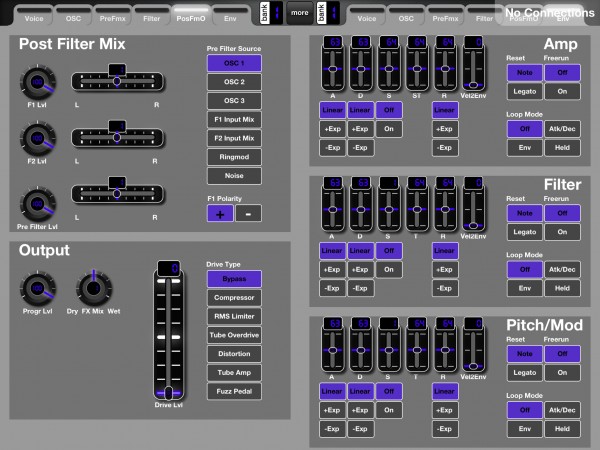Select OSC 2 as Pre Filter Source
Image resolution: width=600 pixels, height=450 pixels.
pos(234,82)
